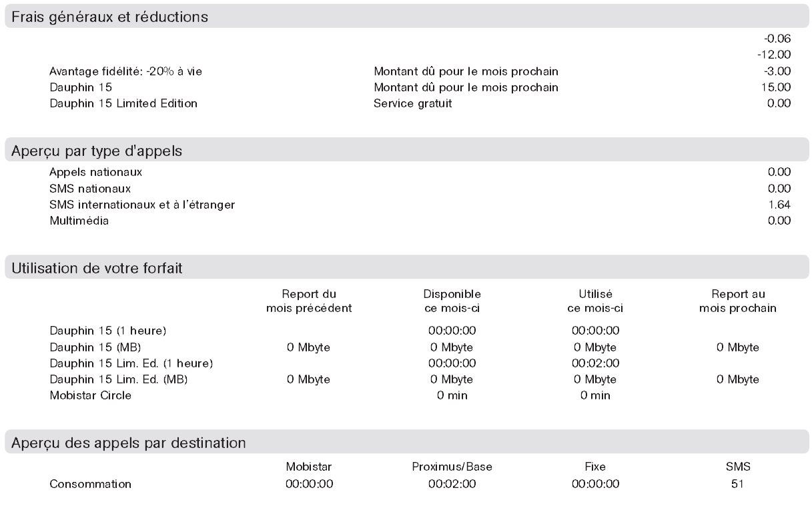Click the SMS count value 51
This screenshot has width=812, height=506.
tap(737, 483)
